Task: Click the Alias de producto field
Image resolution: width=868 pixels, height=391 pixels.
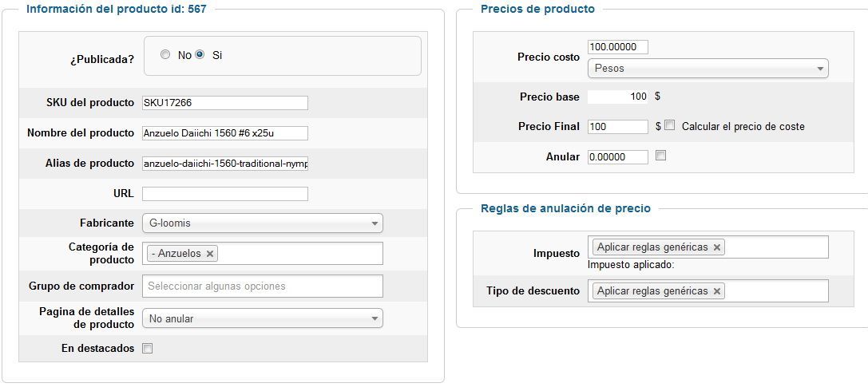Action: tap(224, 164)
